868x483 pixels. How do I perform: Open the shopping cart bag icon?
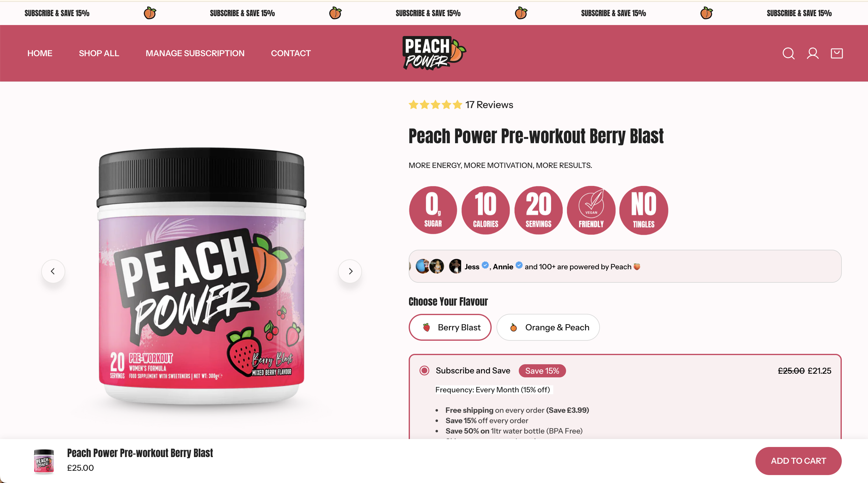(x=837, y=53)
